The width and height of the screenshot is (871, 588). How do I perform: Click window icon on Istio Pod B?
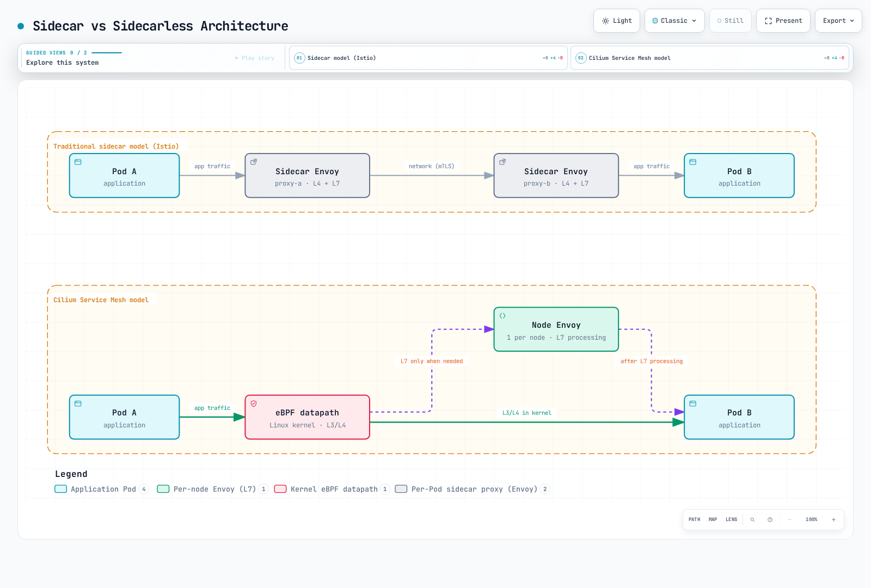point(693,162)
